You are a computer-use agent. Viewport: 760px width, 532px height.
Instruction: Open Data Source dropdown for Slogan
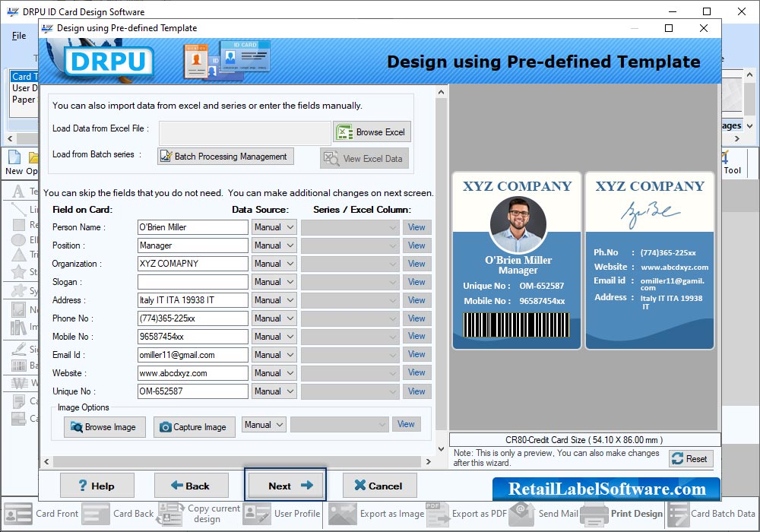(274, 282)
